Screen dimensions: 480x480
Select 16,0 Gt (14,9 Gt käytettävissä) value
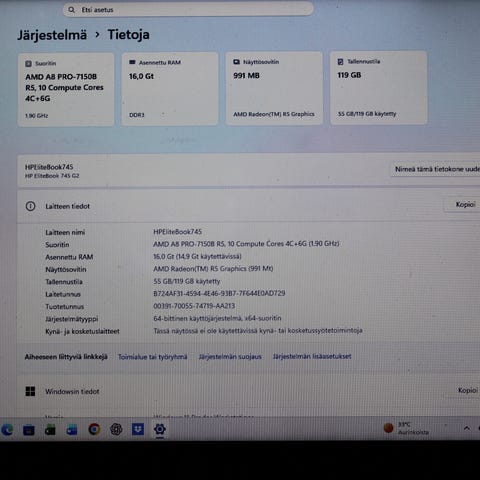pos(197,256)
